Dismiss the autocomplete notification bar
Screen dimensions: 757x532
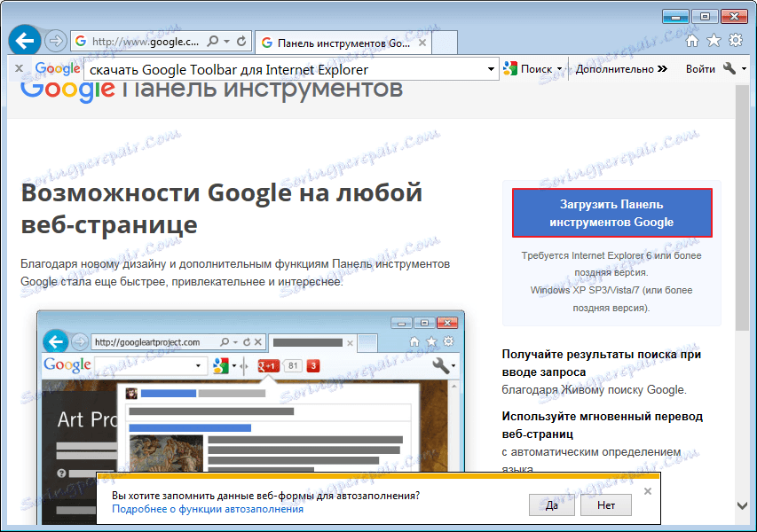click(648, 491)
